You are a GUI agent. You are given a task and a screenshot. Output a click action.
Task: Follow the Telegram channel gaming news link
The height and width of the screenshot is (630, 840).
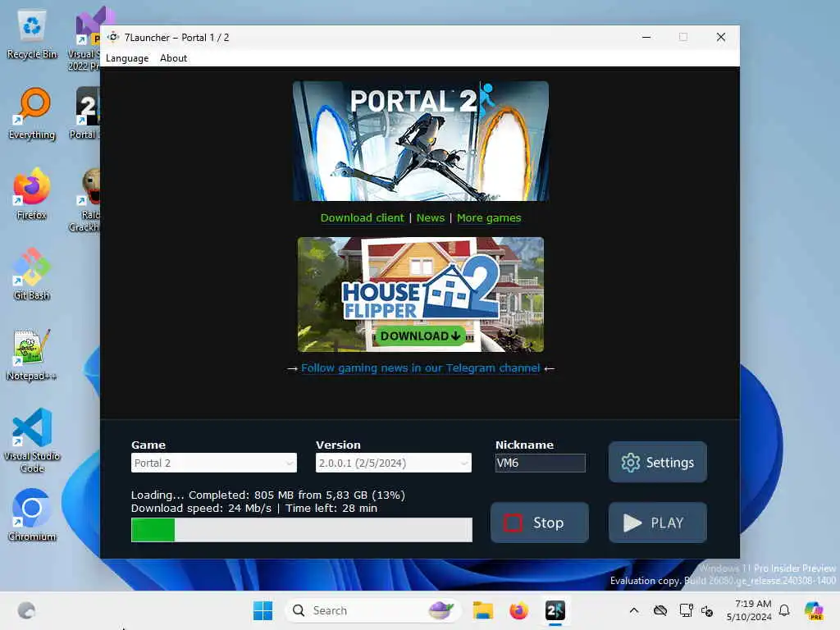[421, 368]
